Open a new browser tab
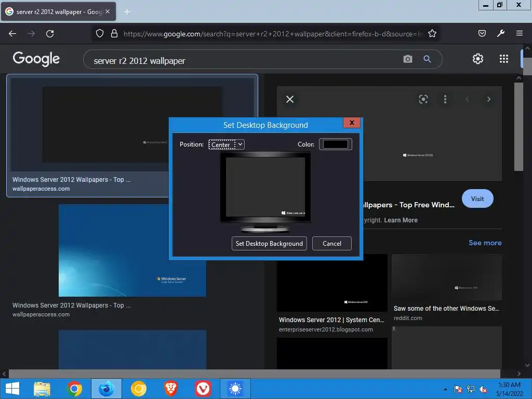Image resolution: width=532 pixels, height=399 pixels. pyautogui.click(x=127, y=12)
